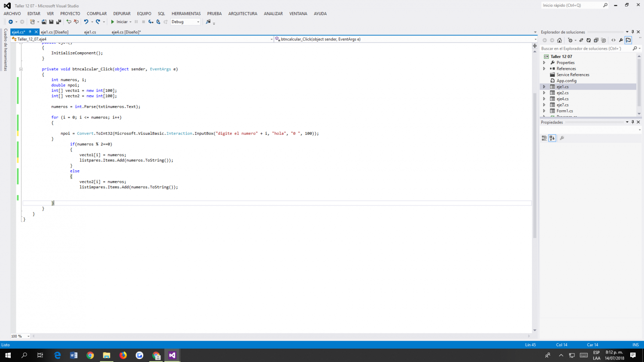This screenshot has width=644, height=362.
Task: Open File Explorer from the taskbar
Action: click(106, 355)
